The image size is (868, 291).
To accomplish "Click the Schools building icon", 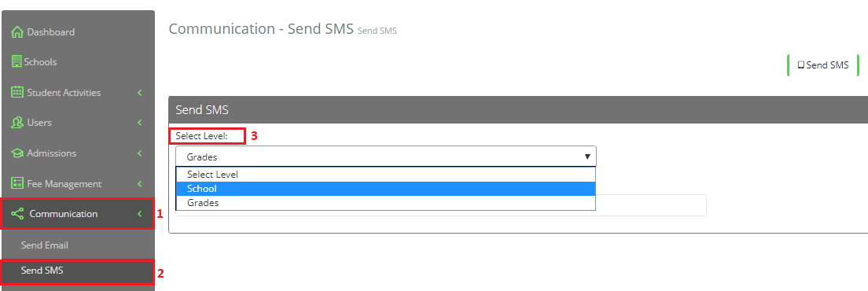I will tap(17, 62).
